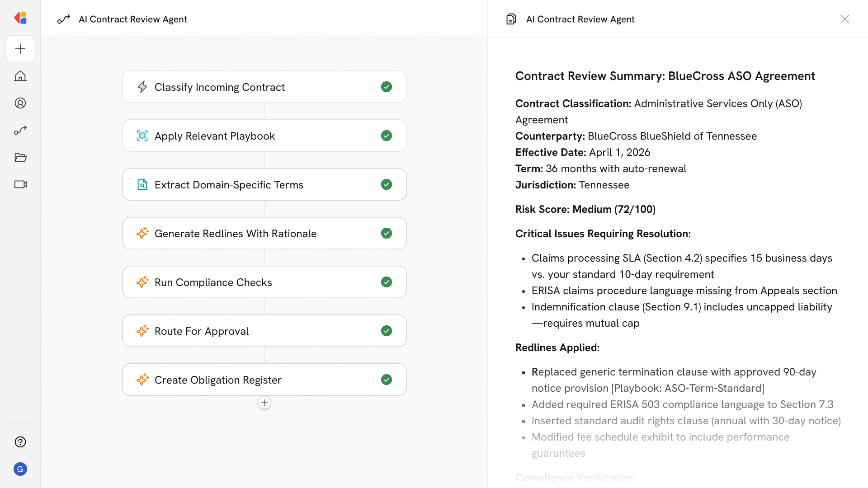Open the folder icon in sidebar
Screen dimensions: 868x488
point(20,157)
